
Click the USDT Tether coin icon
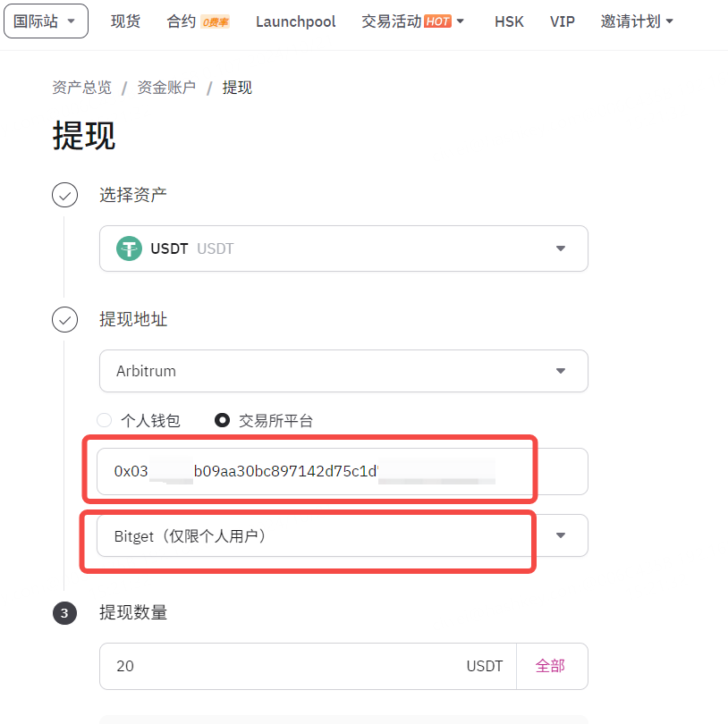(129, 248)
